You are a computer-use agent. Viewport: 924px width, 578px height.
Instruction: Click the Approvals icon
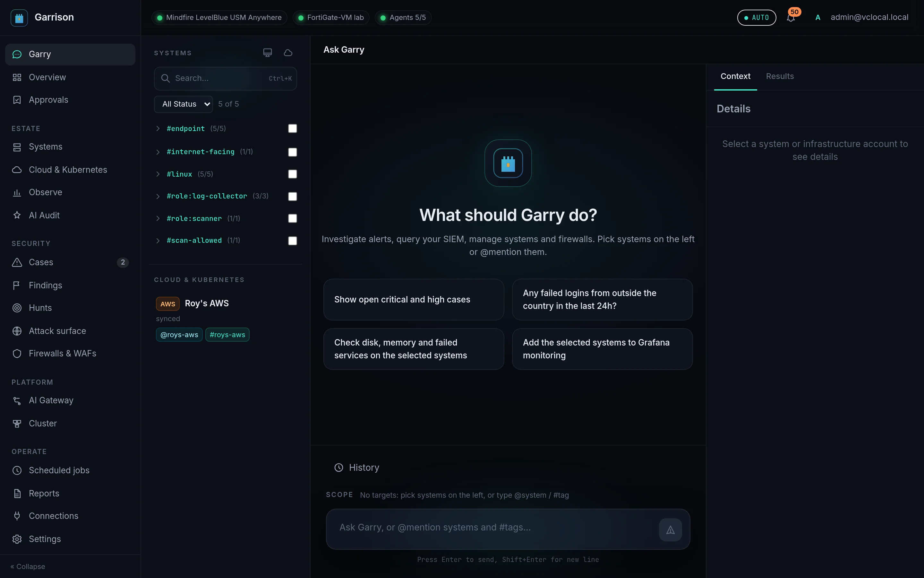[17, 100]
